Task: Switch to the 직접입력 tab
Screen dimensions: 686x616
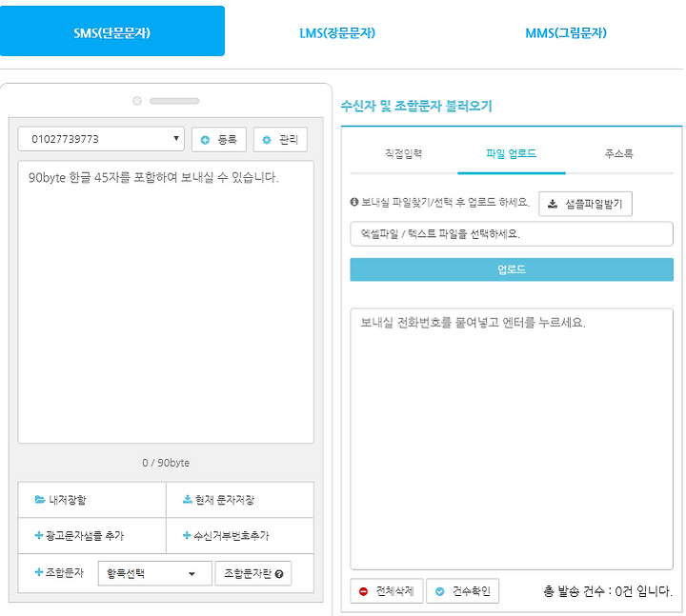Action: click(x=403, y=154)
